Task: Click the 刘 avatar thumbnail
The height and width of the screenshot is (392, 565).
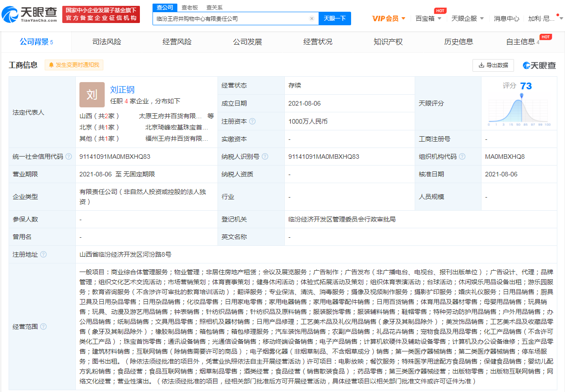Action: (92, 95)
